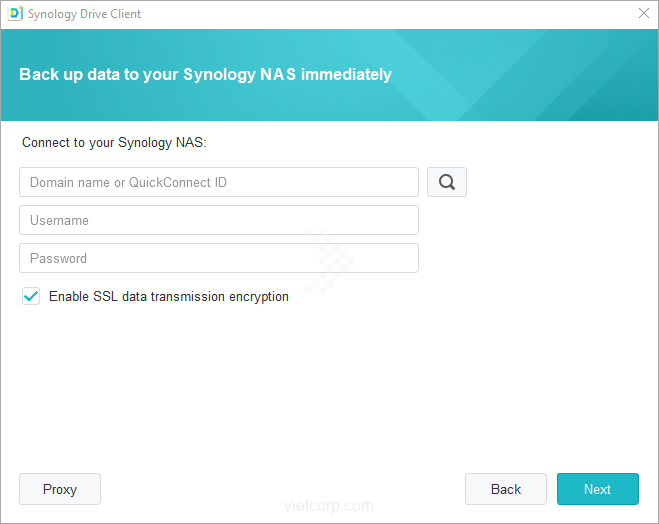Go Back to the previous step
Viewport: 659px width, 524px height.
pyautogui.click(x=506, y=489)
